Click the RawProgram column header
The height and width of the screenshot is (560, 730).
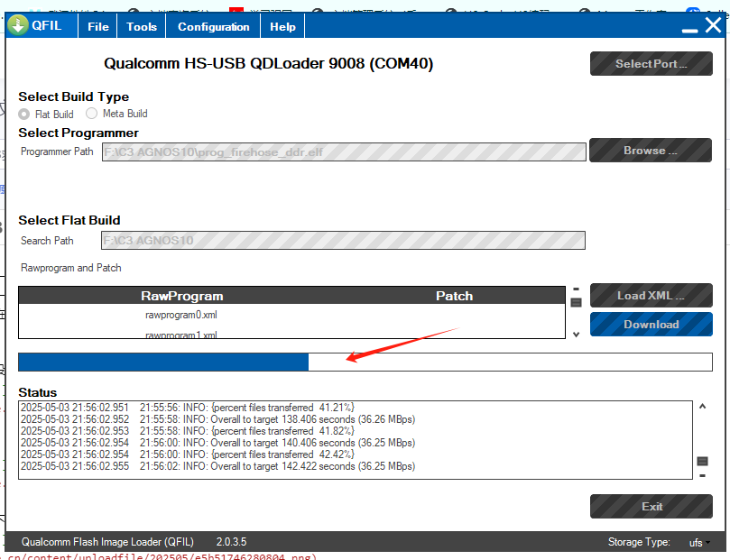point(182,296)
